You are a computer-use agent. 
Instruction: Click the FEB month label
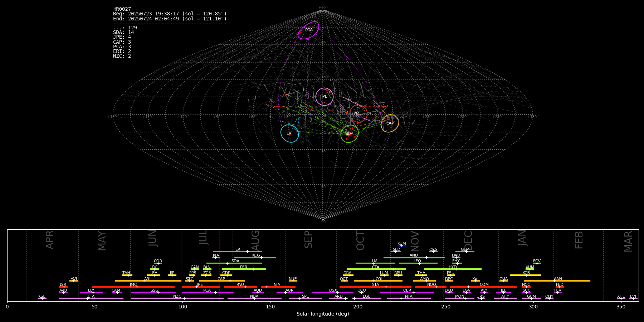(x=579, y=240)
